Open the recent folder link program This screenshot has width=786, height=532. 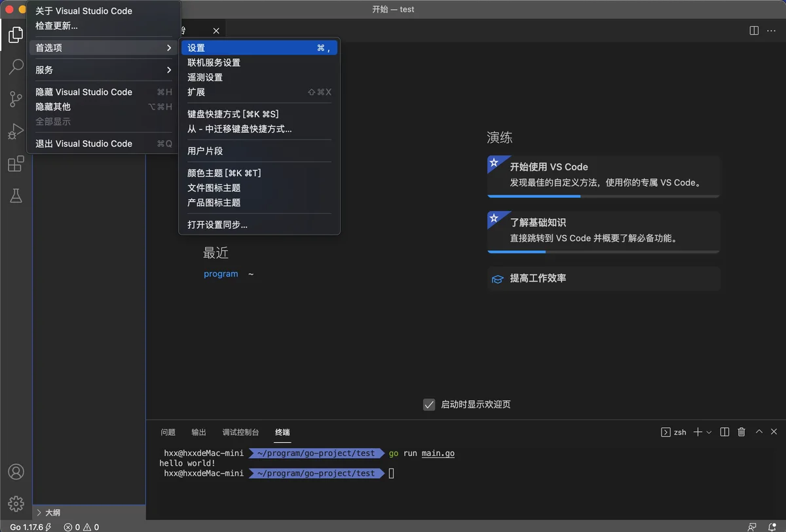coord(221,274)
